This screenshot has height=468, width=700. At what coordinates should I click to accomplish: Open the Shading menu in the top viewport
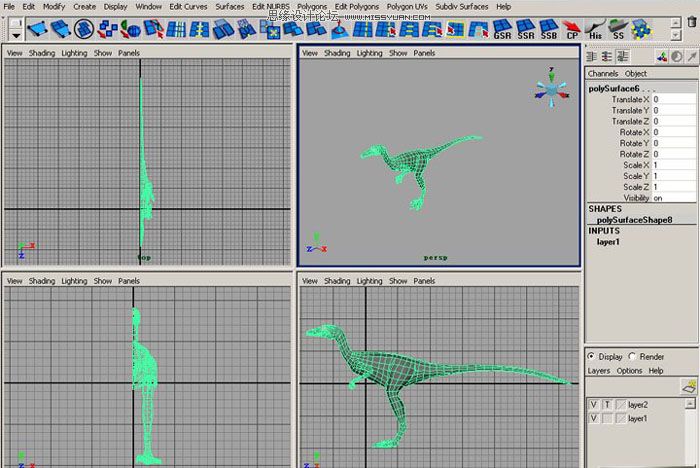click(x=42, y=53)
